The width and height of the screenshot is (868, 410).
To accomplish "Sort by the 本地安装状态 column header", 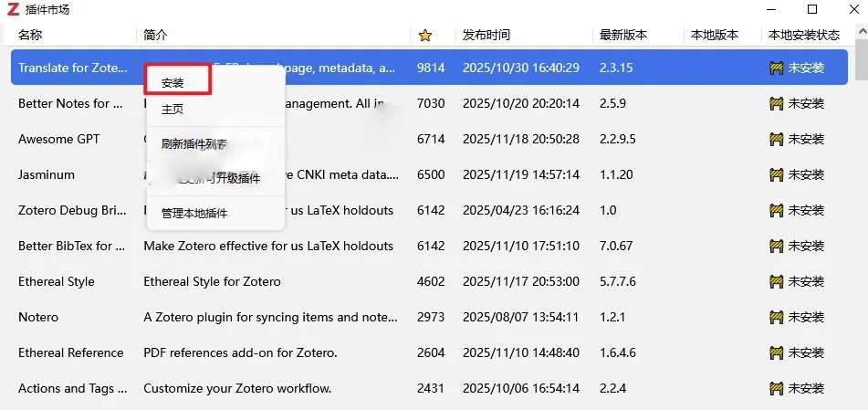I will (x=804, y=35).
